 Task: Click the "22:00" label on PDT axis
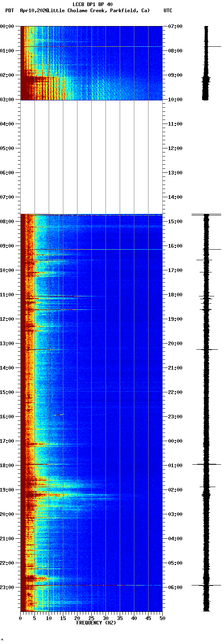[x=7, y=563]
